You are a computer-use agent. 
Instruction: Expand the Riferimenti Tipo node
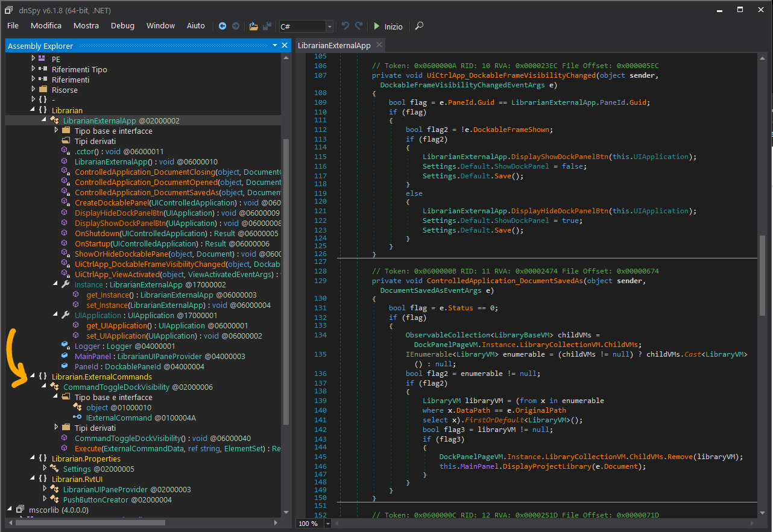(33, 69)
